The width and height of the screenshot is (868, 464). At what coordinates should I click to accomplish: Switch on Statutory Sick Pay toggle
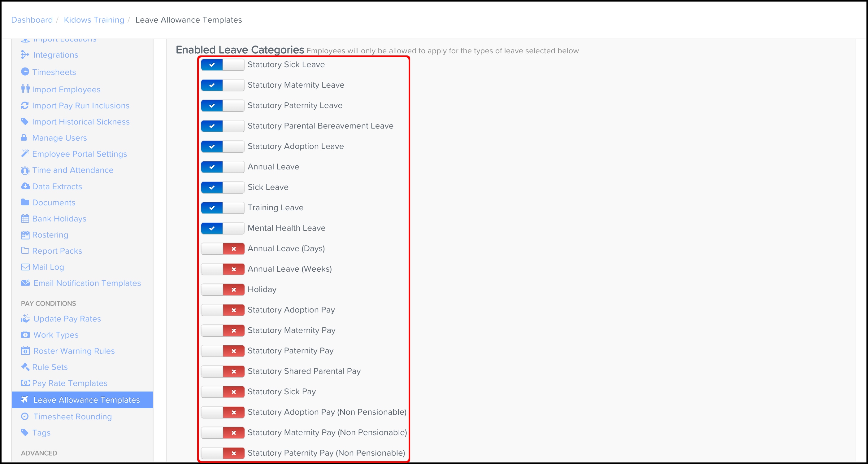(222, 392)
